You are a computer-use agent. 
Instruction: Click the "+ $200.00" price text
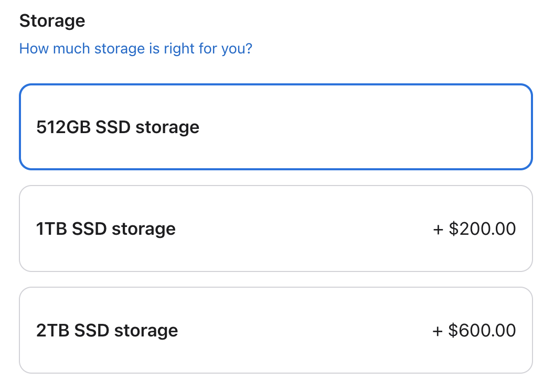point(474,228)
